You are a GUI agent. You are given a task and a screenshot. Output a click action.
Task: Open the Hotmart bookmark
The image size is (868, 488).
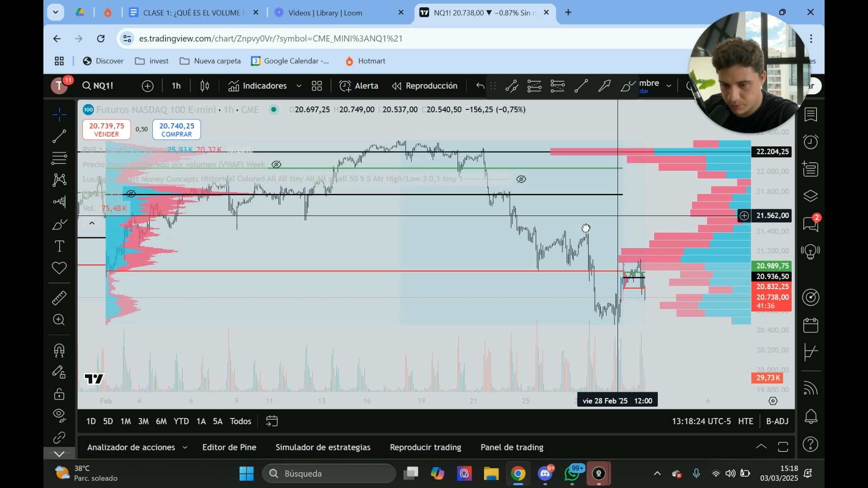point(365,61)
